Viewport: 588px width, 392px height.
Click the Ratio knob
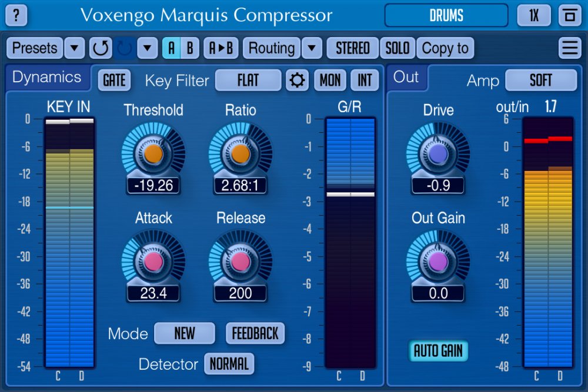[x=240, y=154]
